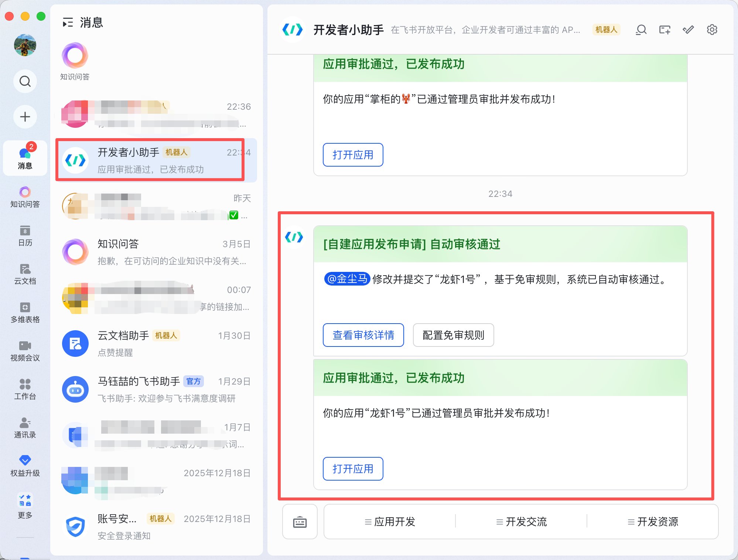This screenshot has height=560, width=738.
Task: Open 云文档 in the sidebar
Action: [25, 274]
